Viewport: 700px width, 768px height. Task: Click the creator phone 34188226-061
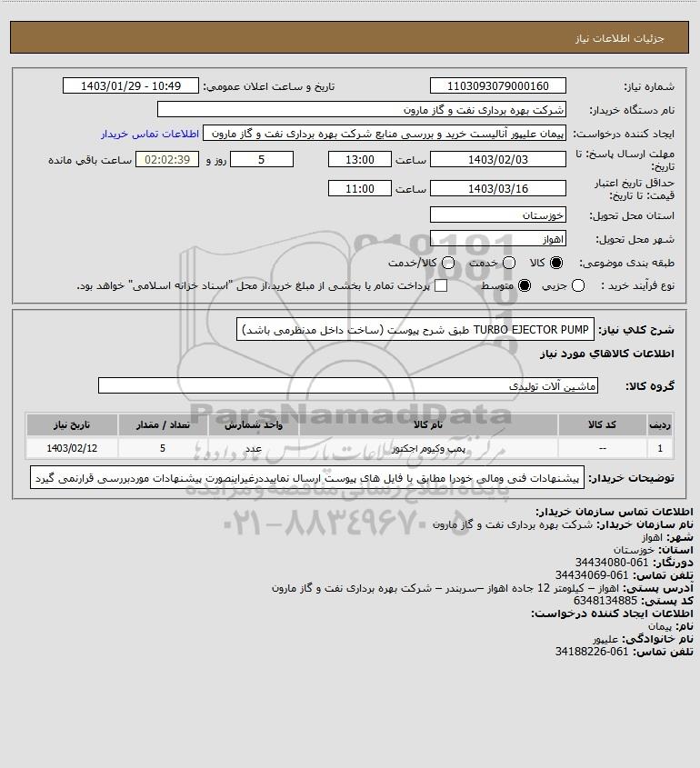pyautogui.click(x=591, y=652)
